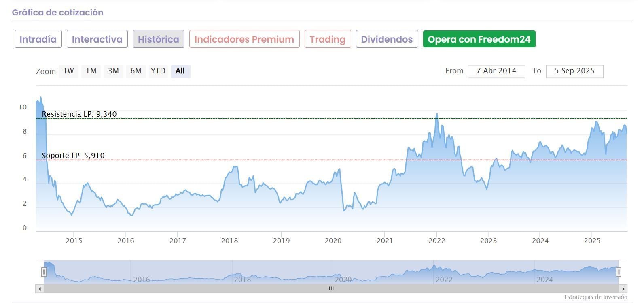Click the left range navigator handle

pyautogui.click(x=44, y=272)
